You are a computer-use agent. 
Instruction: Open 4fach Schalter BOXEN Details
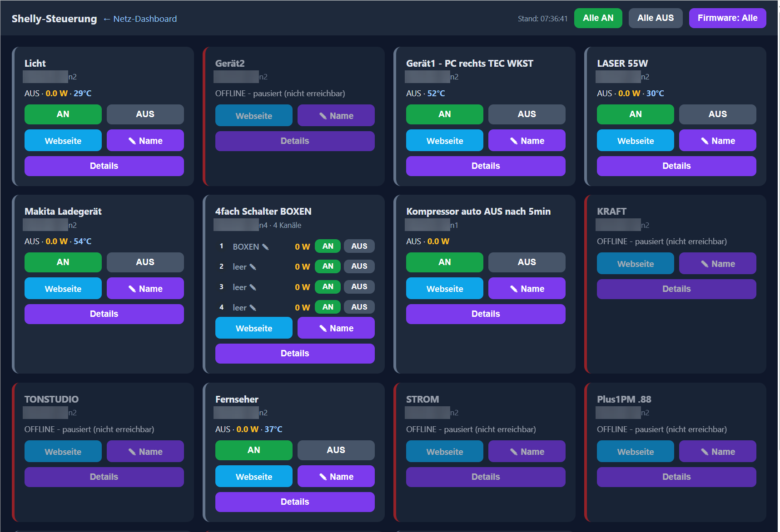pos(295,354)
